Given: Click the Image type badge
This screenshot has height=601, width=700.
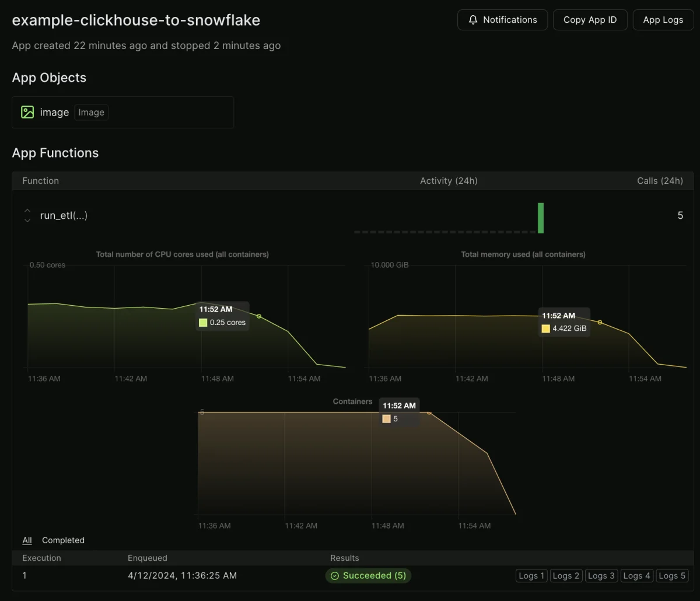Looking at the screenshot, I should click(x=91, y=113).
